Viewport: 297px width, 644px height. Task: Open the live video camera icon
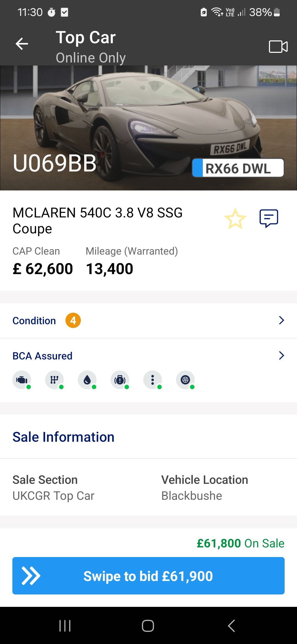coord(278,47)
